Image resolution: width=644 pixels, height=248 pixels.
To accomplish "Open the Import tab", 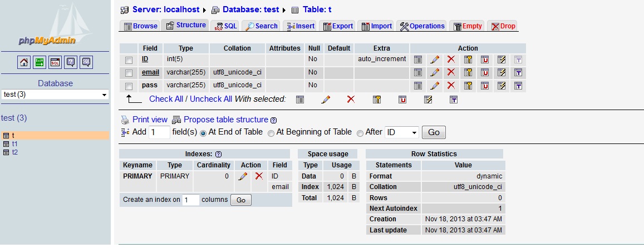I will [377, 26].
